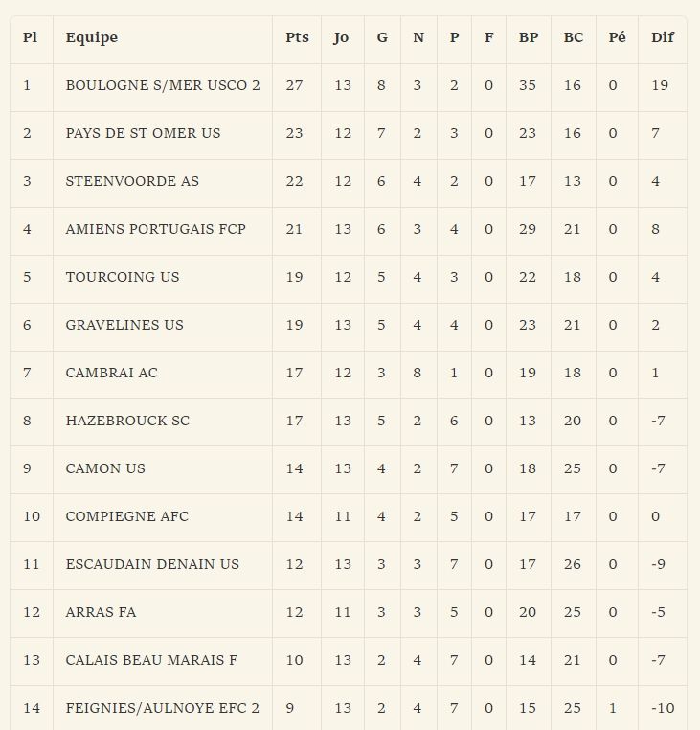Click ARRAS FA team name

click(101, 613)
